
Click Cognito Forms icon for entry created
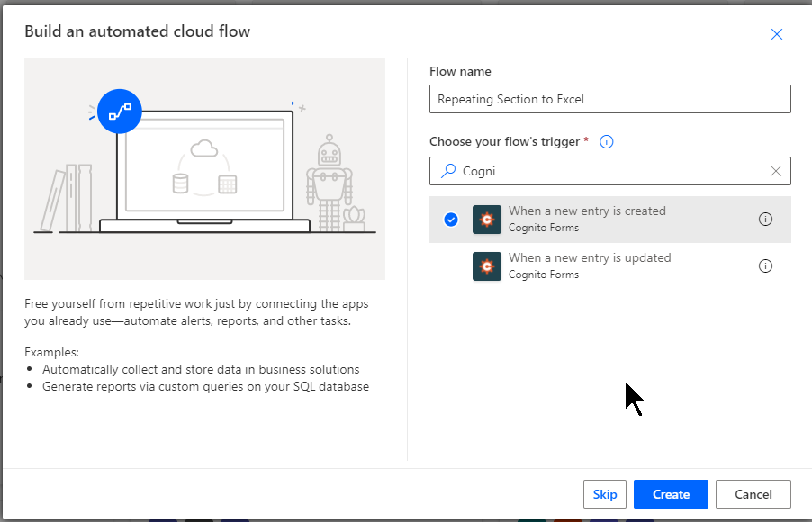coord(487,220)
